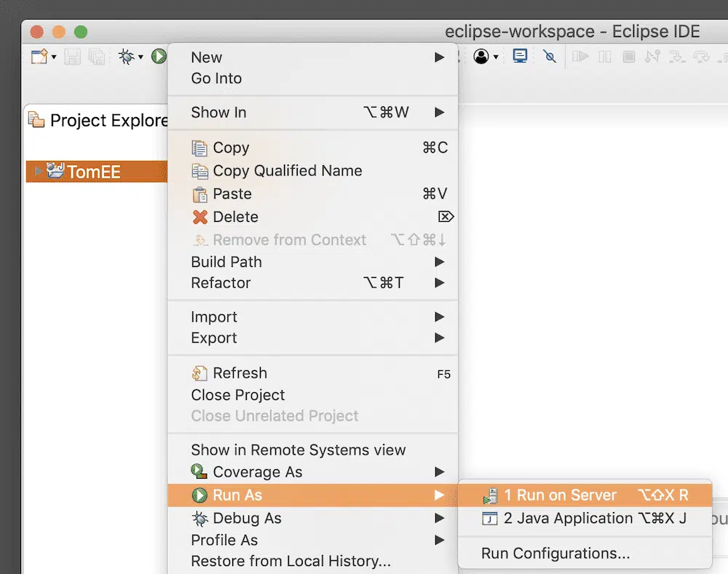The height and width of the screenshot is (574, 728).
Task: Click the Save icon in toolbar
Action: 73,57
